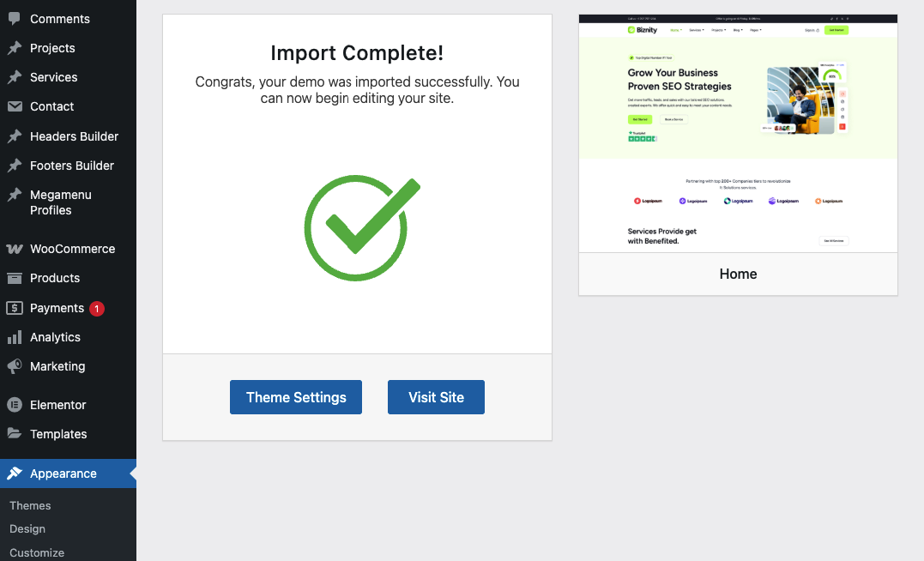The width and height of the screenshot is (924, 561).
Task: Click the Analytics bar chart icon
Action: coord(15,337)
